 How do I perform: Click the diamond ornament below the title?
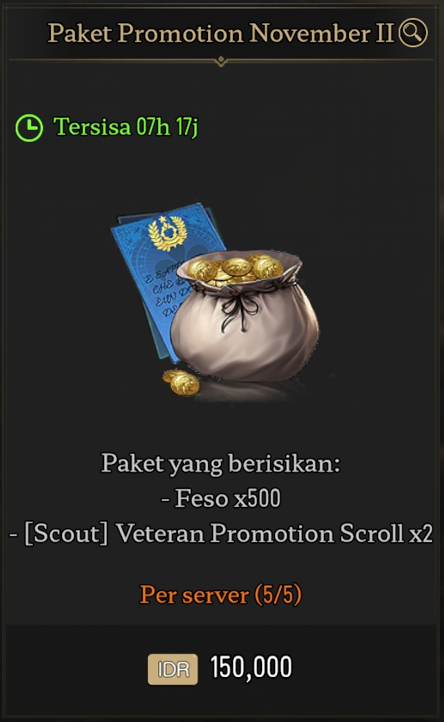(221, 61)
